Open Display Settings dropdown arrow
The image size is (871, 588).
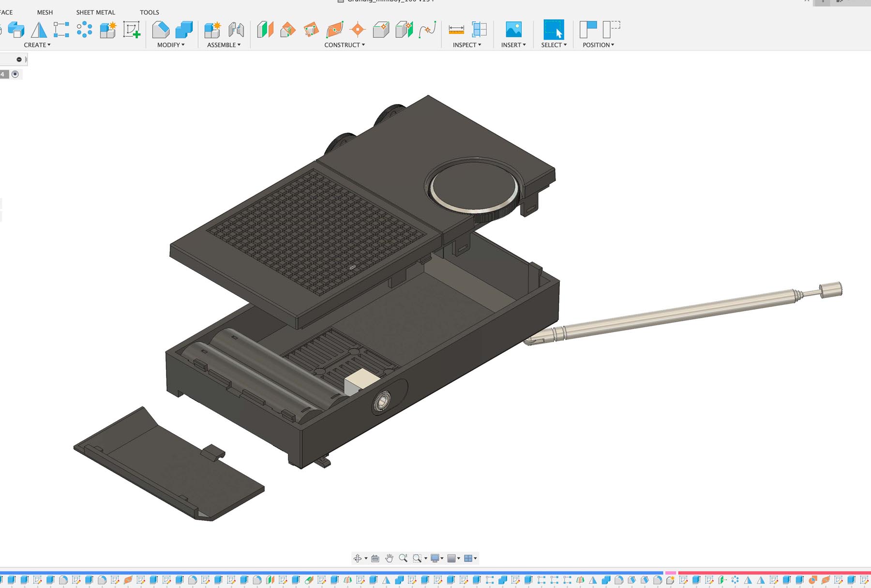(x=442, y=558)
